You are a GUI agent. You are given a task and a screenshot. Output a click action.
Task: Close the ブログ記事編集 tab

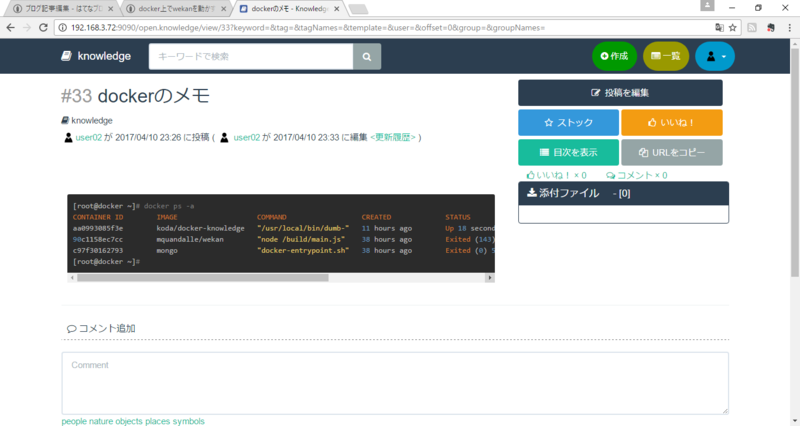coord(111,9)
